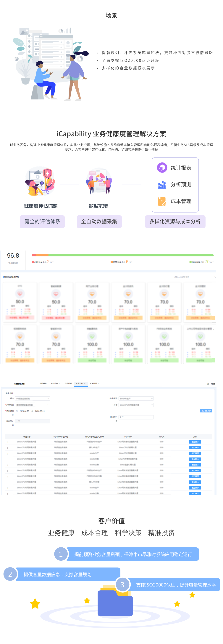Click the 精准投资 value text
Viewport: 223px width, 644px height.
(161, 533)
